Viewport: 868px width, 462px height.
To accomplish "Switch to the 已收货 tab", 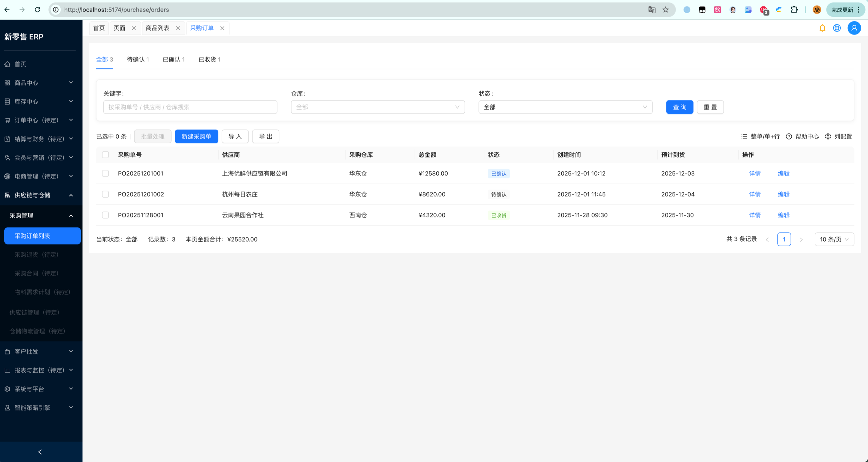I will [209, 59].
